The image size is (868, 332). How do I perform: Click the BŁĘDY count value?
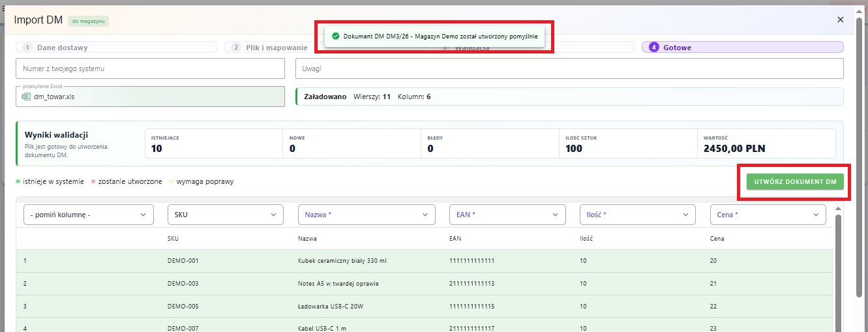(431, 148)
